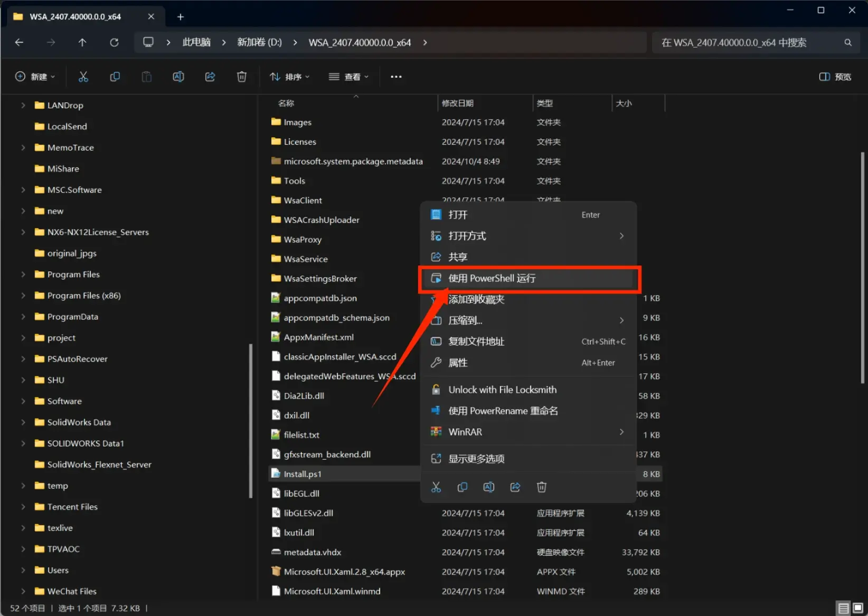Open the View dropdown

click(x=348, y=77)
